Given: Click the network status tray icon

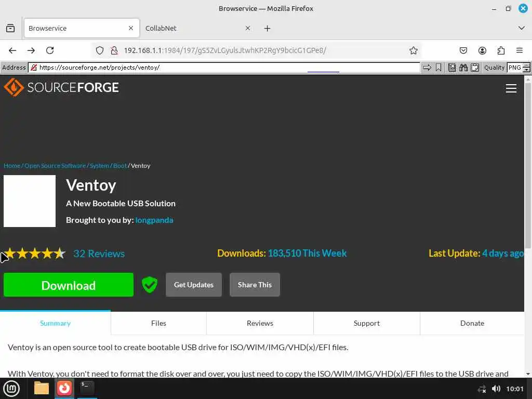Looking at the screenshot, I should (x=482, y=389).
